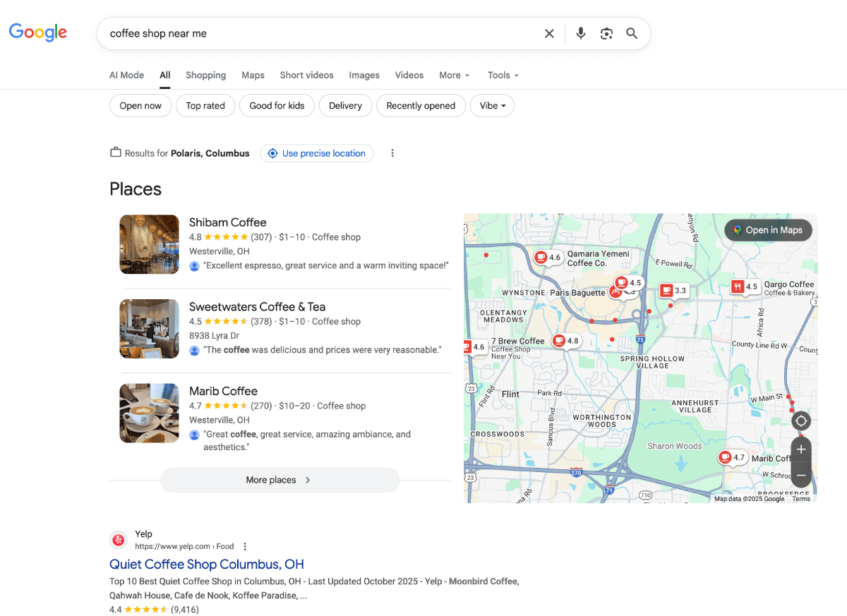The height and width of the screenshot is (616, 847).
Task: Open the Quiet Coffee Shop Columbus Yelp link
Action: coord(207,564)
